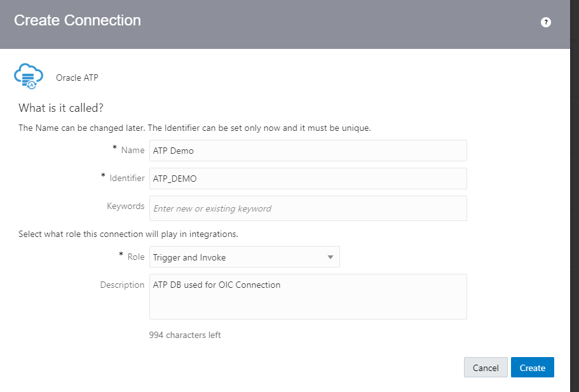Cancel the connection creation dialog

[x=486, y=368]
